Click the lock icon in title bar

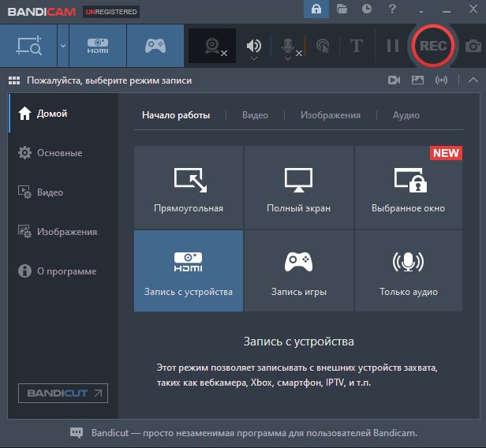(x=316, y=9)
